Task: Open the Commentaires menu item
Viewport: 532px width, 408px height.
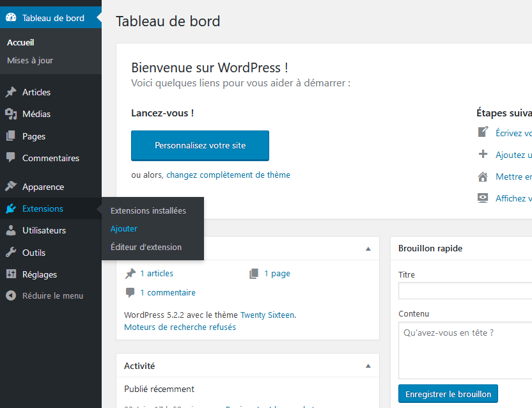Action: pos(51,158)
